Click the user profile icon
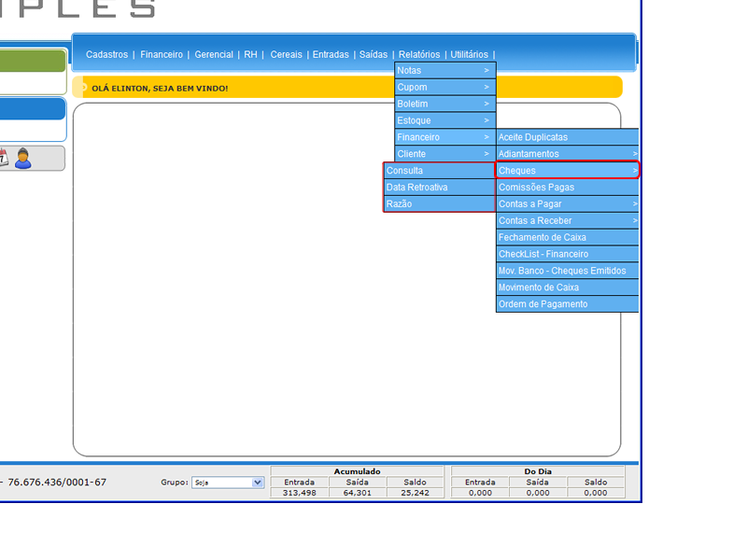This screenshot has width=747, height=560. pos(23,158)
